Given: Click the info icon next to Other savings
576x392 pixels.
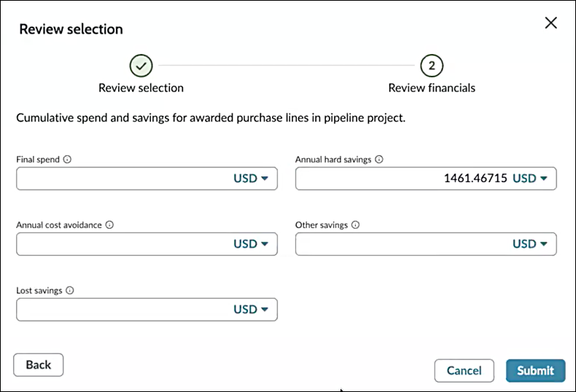Looking at the screenshot, I should pos(355,225).
